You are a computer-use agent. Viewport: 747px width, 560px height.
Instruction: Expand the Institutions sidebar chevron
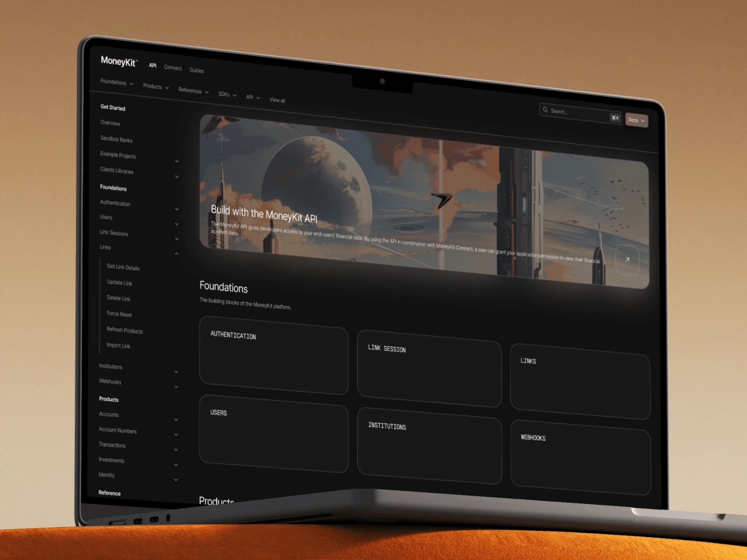pyautogui.click(x=176, y=372)
